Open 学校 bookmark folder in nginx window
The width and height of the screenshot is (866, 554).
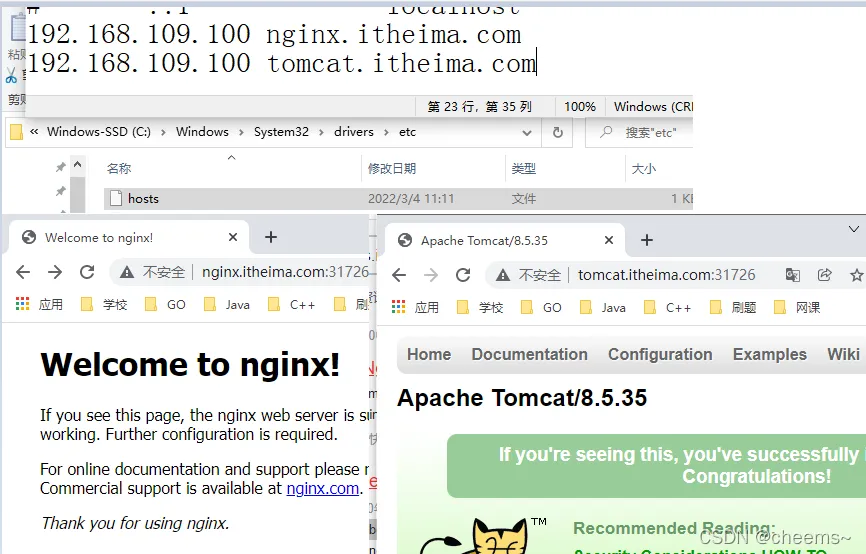point(104,304)
